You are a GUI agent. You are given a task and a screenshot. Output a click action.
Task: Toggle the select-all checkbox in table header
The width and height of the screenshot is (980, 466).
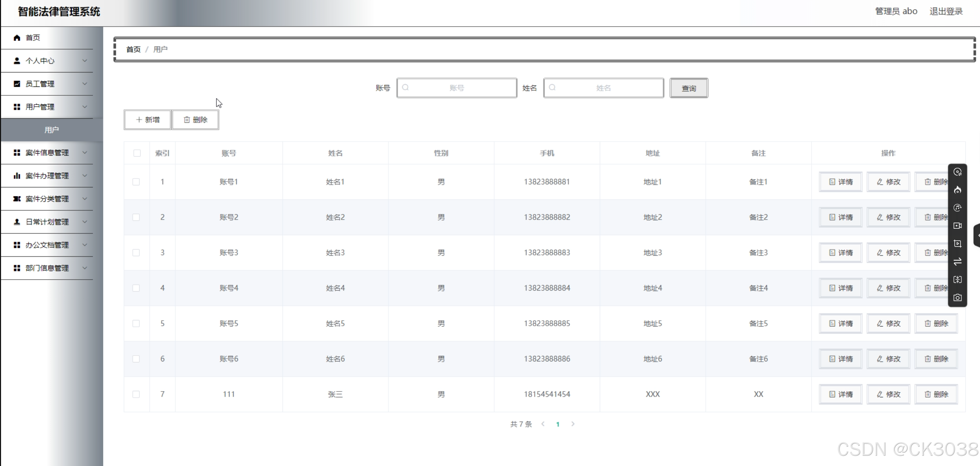[137, 153]
